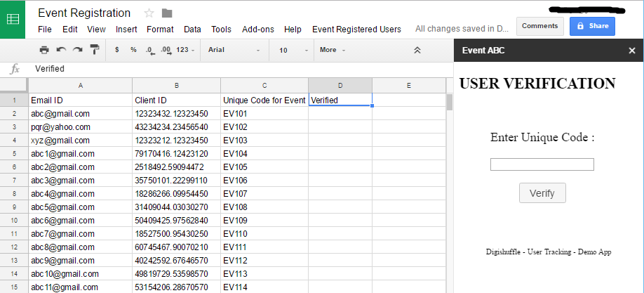Select column B header
Viewport: 644px width, 293px height.
(x=177, y=86)
